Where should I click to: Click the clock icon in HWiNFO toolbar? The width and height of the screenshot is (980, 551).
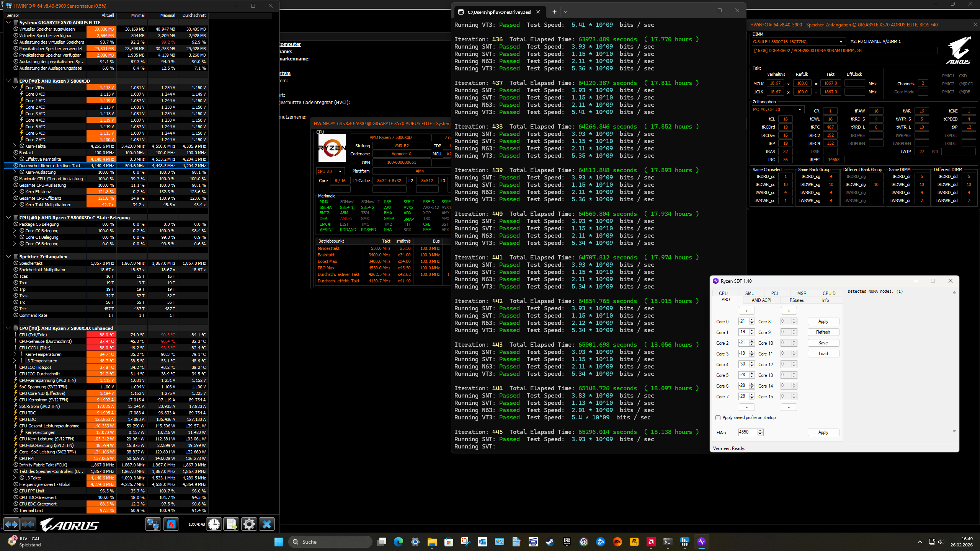214,524
